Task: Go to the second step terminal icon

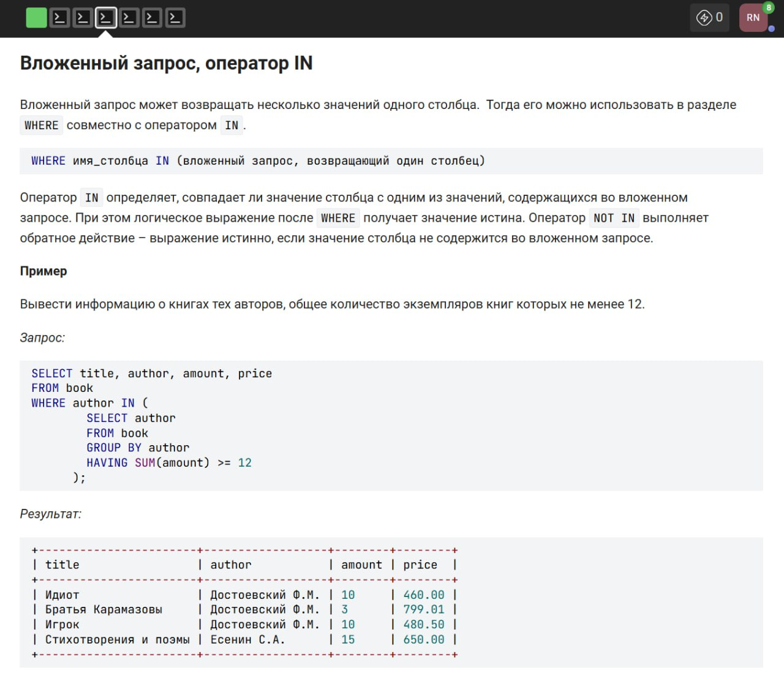Action: point(59,18)
